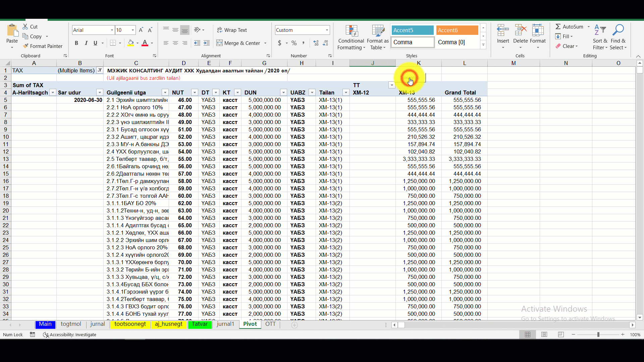Expand the Custom number format dropdown
644x362 pixels.
(327, 30)
